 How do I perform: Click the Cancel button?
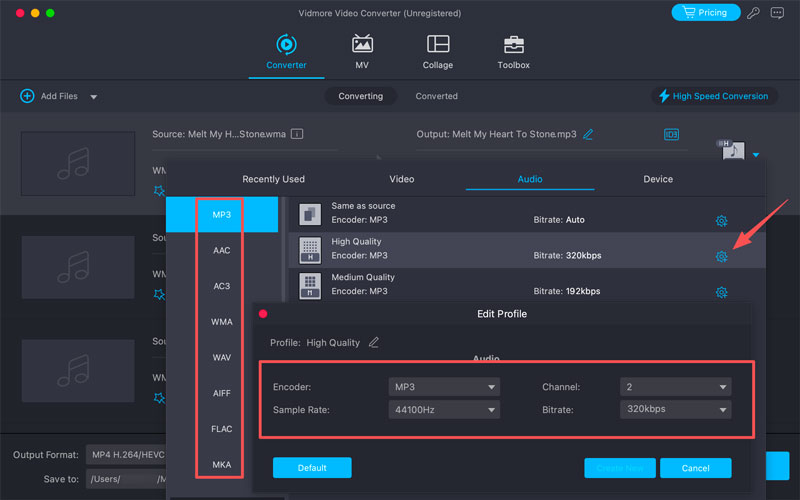695,468
